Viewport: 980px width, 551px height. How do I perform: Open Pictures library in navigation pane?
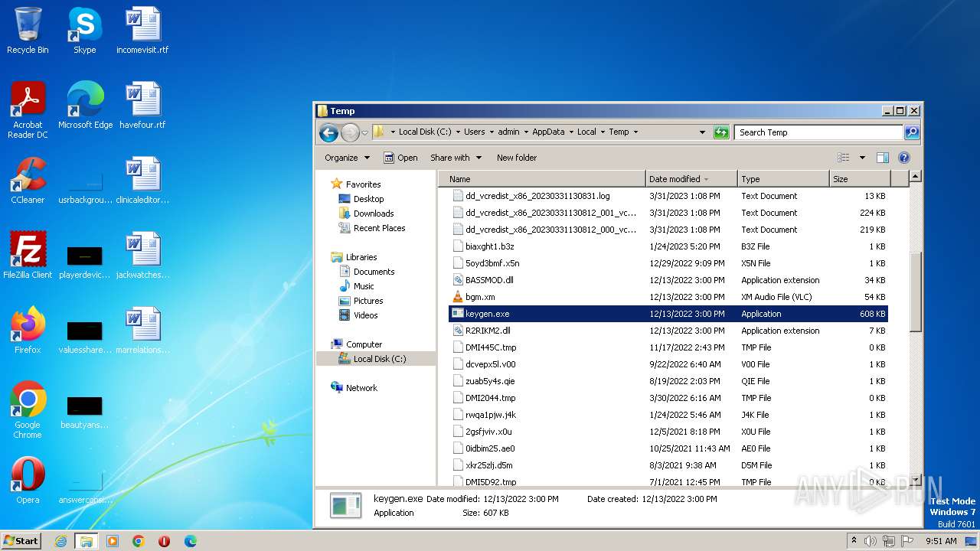click(368, 301)
